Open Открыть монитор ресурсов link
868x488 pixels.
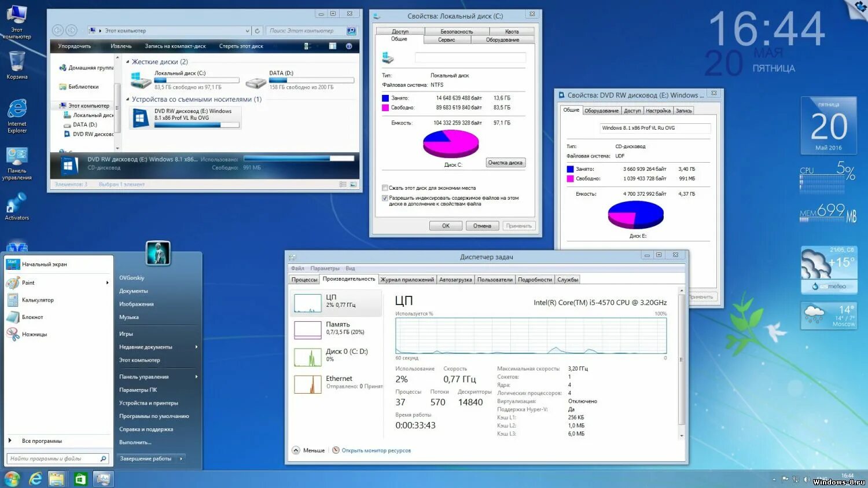(x=374, y=450)
